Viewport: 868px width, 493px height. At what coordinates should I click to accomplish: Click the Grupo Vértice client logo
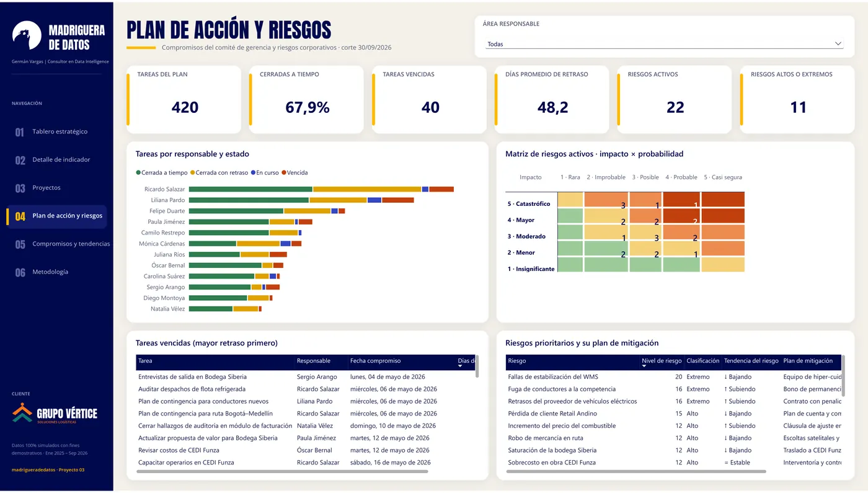tap(55, 414)
